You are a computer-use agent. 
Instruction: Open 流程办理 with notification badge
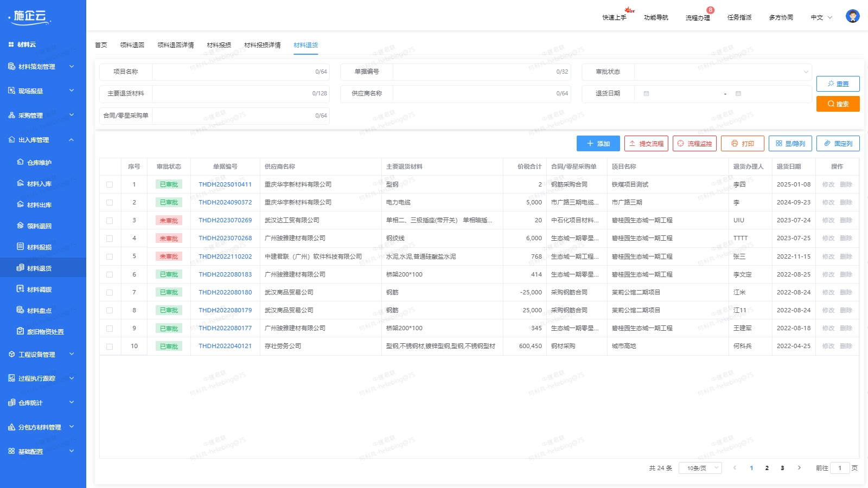point(698,17)
